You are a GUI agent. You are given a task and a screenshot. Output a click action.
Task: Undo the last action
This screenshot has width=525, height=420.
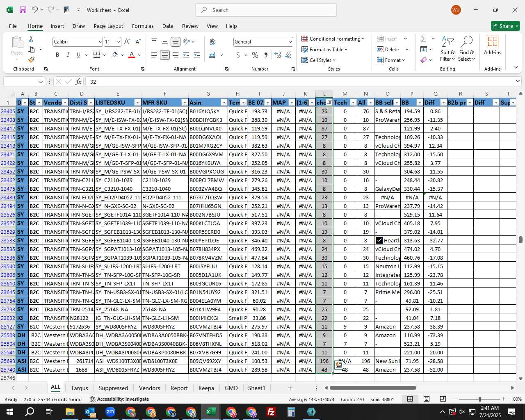click(x=35, y=10)
